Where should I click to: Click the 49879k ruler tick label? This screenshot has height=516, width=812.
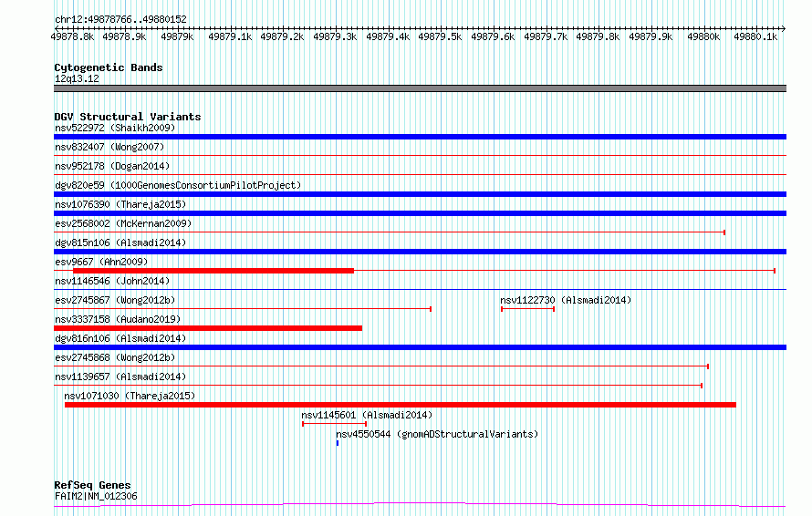(x=177, y=36)
